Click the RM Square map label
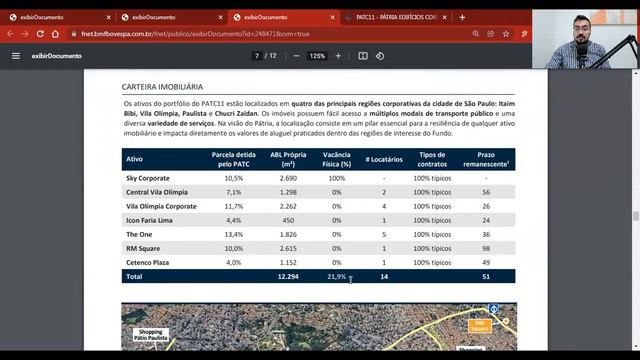Image resolution: width=640 pixels, height=360 pixels. tap(480, 326)
